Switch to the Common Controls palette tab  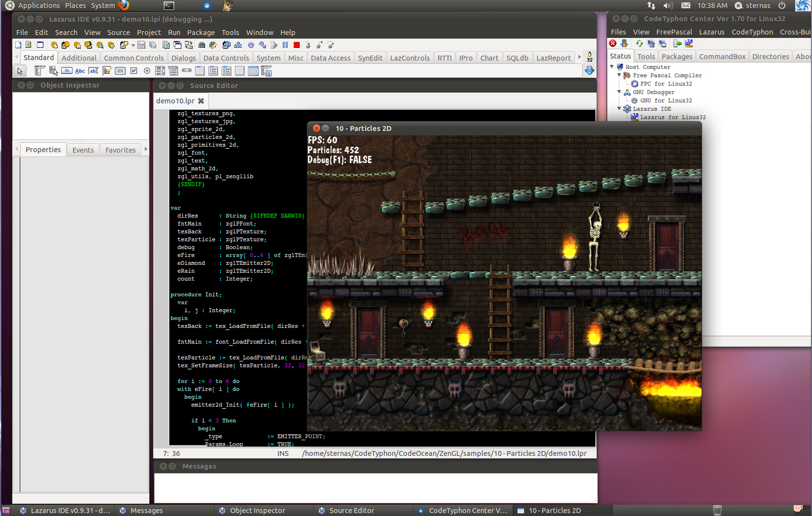pyautogui.click(x=134, y=58)
